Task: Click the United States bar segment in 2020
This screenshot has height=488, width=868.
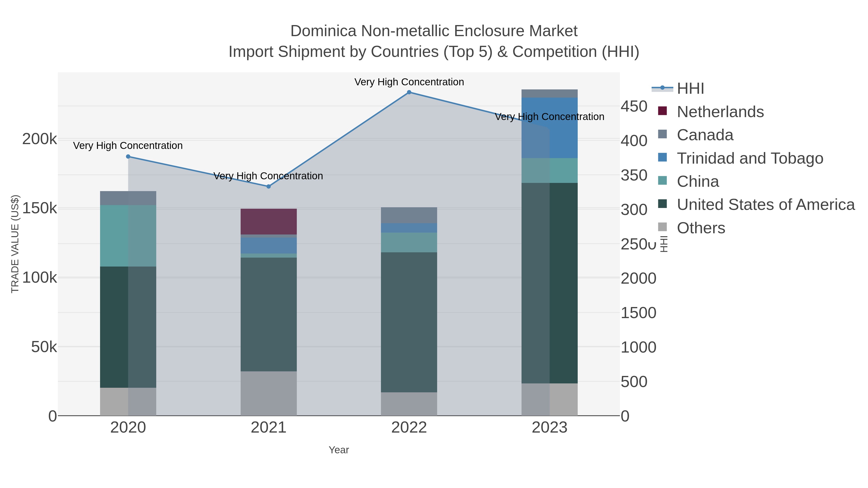Action: (x=128, y=327)
